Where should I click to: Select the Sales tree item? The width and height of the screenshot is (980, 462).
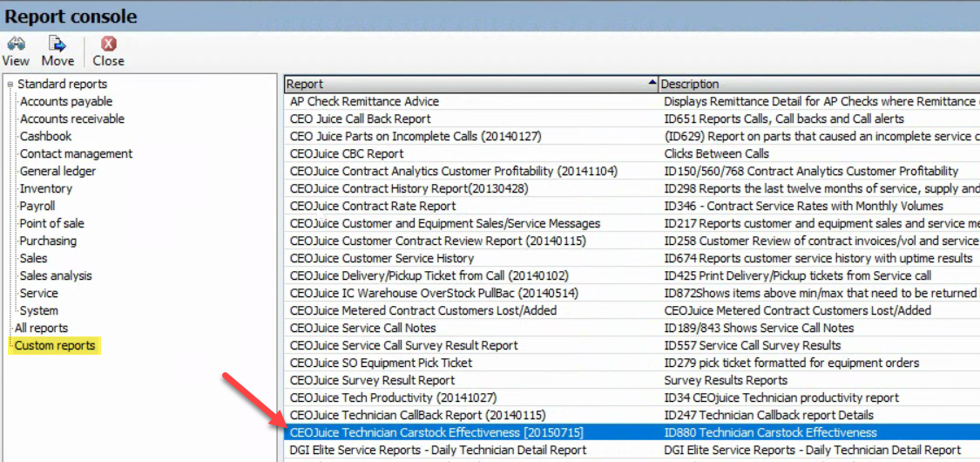click(x=33, y=258)
